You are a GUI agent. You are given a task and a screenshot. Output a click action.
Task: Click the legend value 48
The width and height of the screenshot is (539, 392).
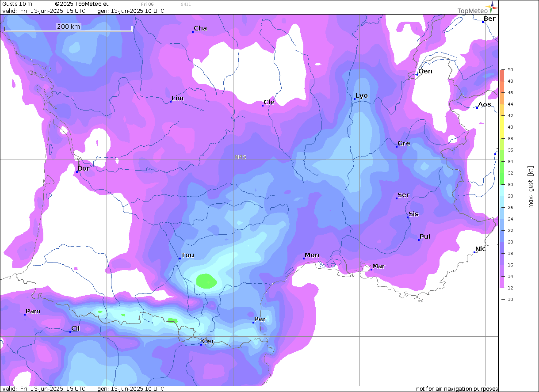coord(510,81)
